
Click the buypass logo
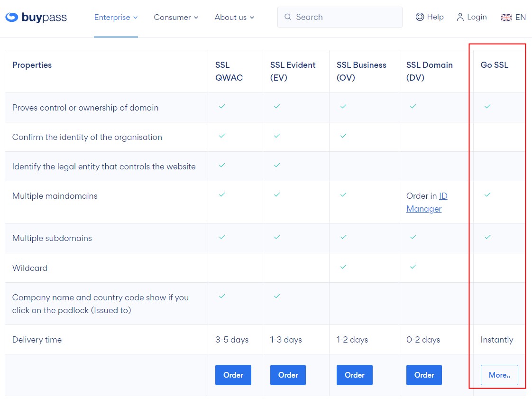point(36,17)
